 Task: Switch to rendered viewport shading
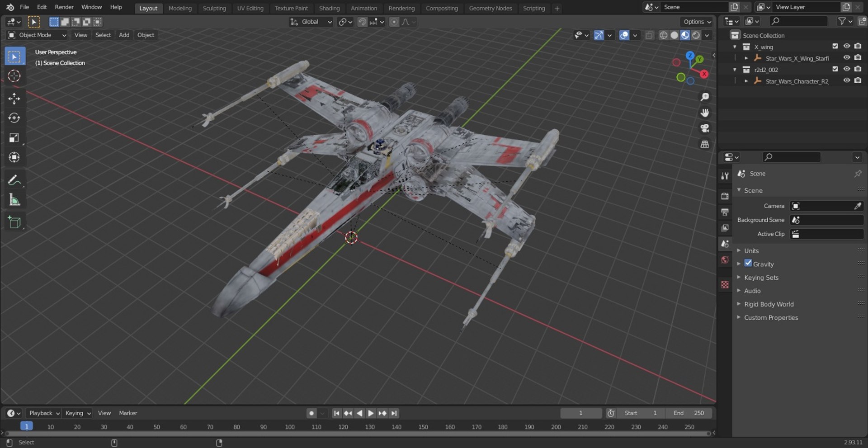coord(696,35)
